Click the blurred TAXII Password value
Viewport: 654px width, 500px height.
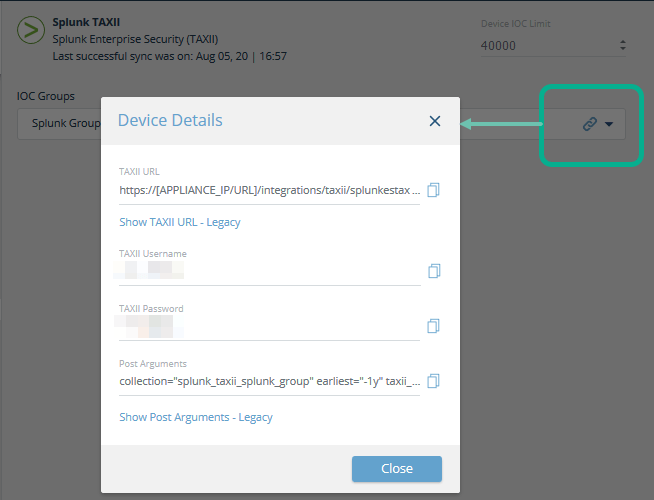point(148,327)
